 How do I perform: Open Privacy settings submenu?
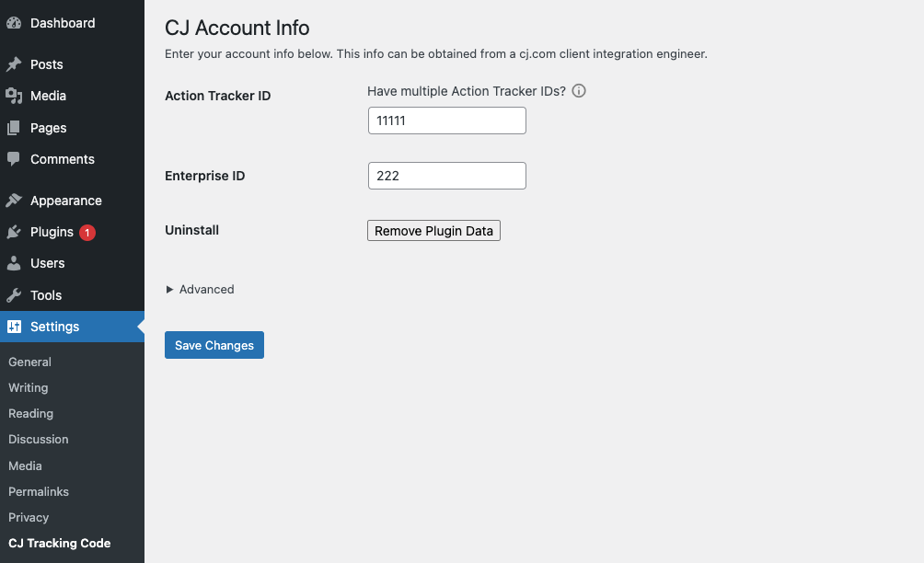click(x=29, y=518)
